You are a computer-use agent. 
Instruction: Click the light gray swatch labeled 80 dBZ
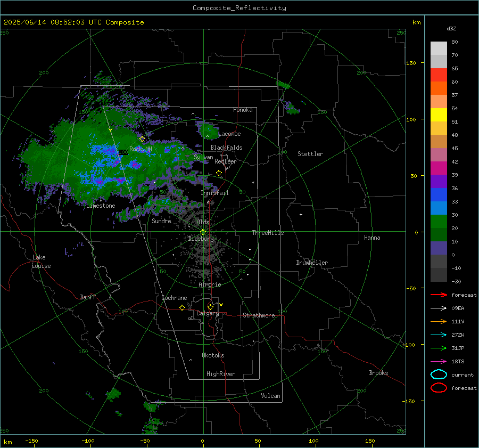439,48
